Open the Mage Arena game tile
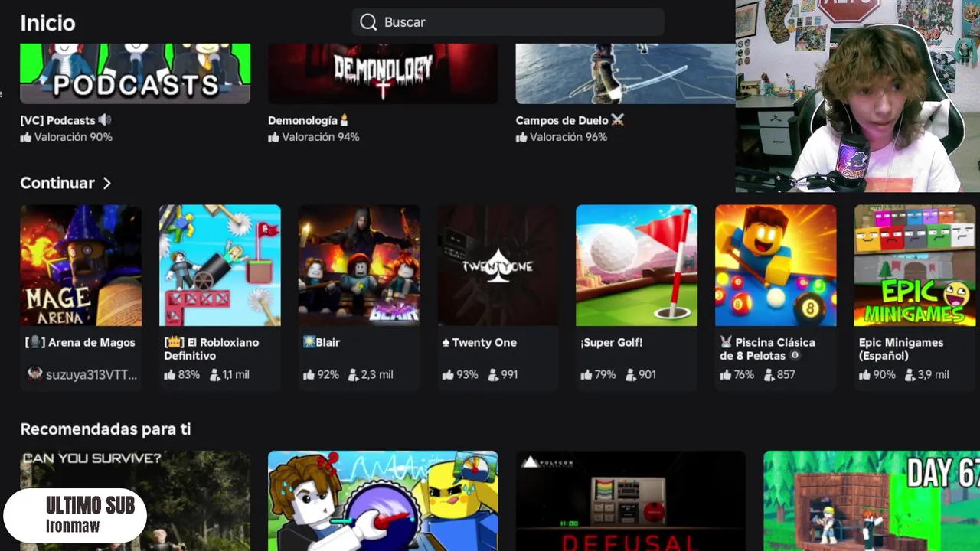This screenshot has height=551, width=980. [80, 266]
